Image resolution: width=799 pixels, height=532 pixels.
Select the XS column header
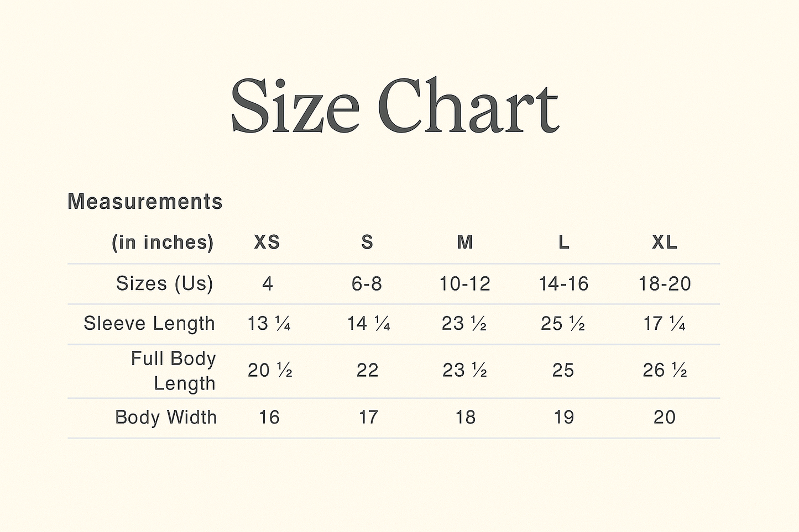[267, 242]
